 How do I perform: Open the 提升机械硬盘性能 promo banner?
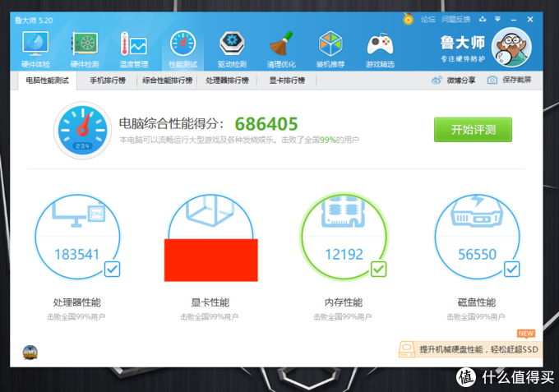point(470,349)
